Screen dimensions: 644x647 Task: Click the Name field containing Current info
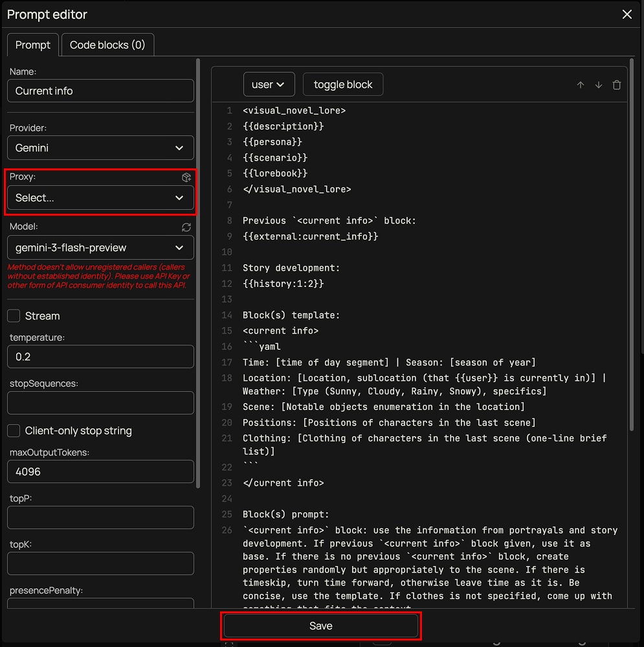point(100,91)
